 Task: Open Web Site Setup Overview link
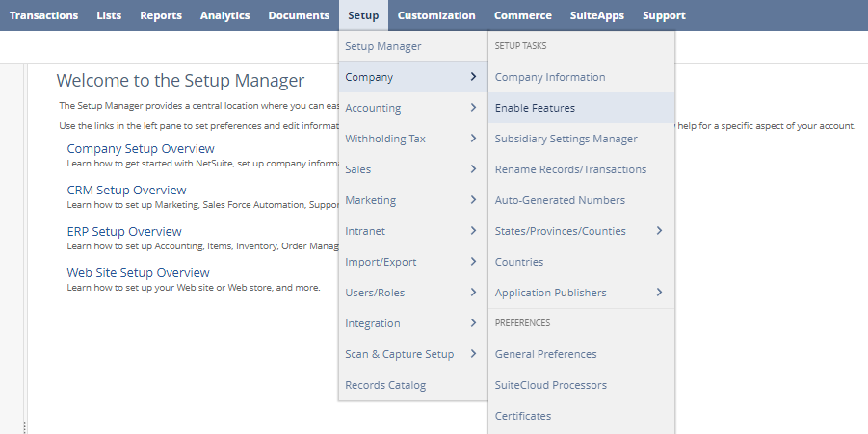pyautogui.click(x=139, y=272)
